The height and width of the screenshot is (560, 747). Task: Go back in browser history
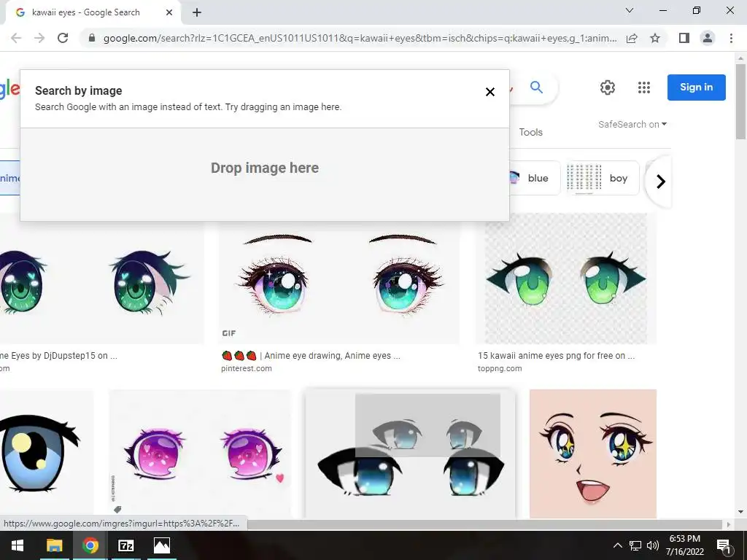[x=16, y=38]
